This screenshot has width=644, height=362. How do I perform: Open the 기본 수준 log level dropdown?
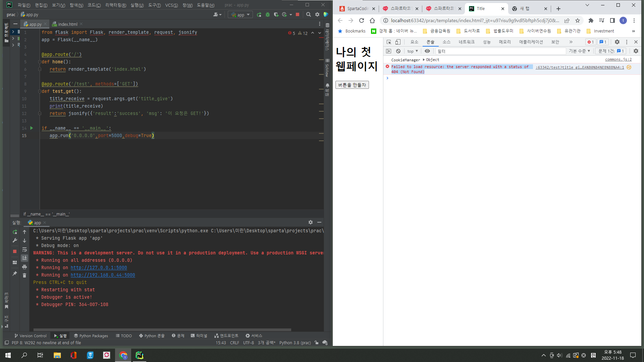pos(579,51)
